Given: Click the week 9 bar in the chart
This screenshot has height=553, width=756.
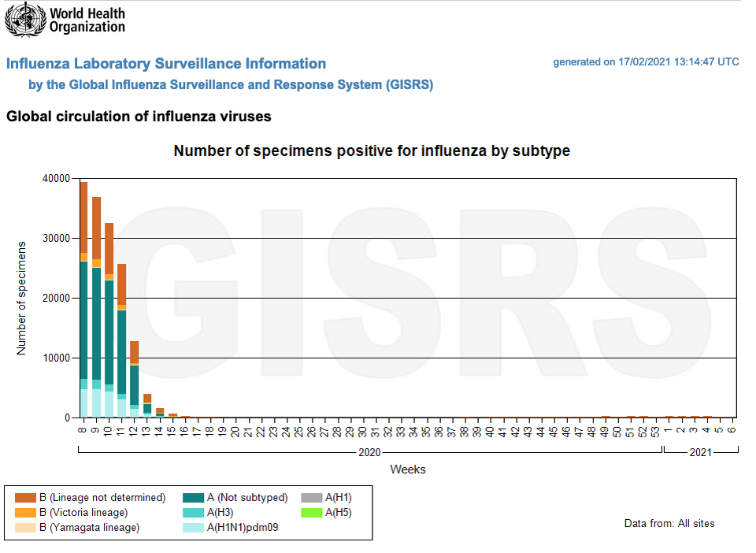Looking at the screenshot, I should click(96, 307).
